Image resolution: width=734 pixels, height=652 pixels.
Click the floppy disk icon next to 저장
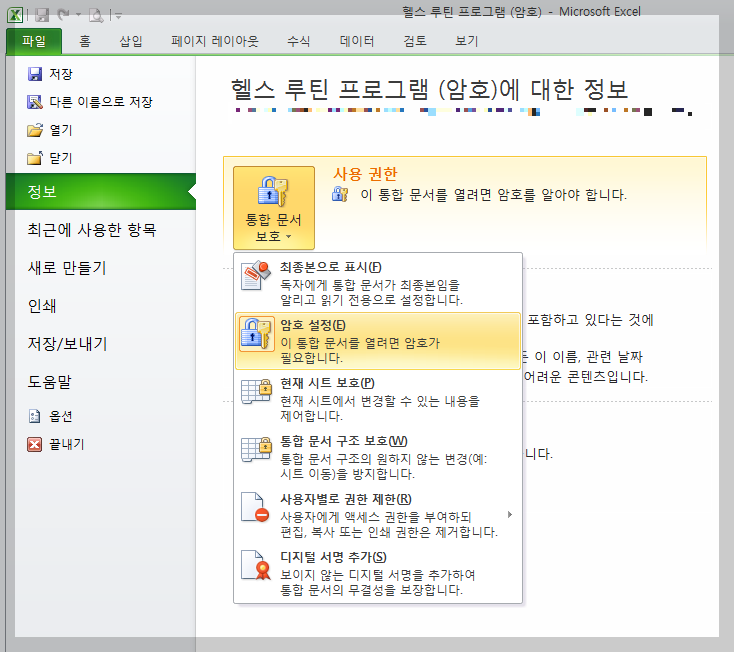pyautogui.click(x=35, y=74)
